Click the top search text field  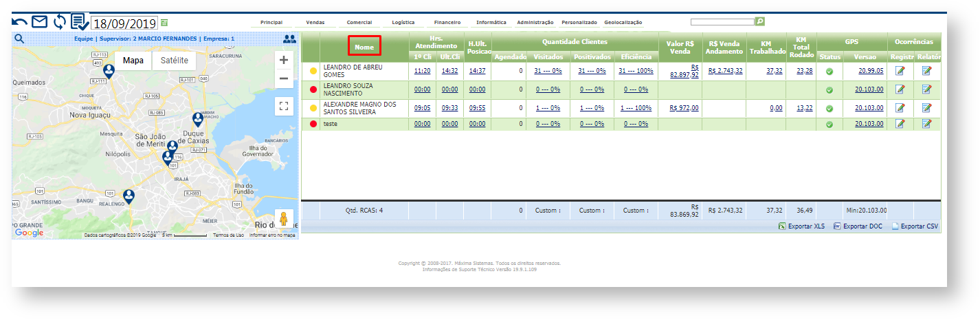[x=722, y=22]
